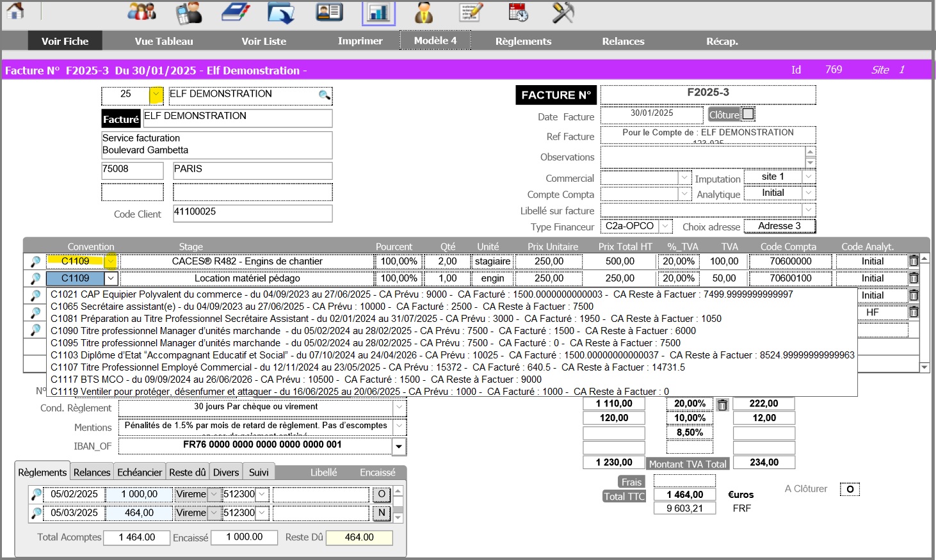
Task: Click the Adresse 3 button
Action: (x=779, y=226)
